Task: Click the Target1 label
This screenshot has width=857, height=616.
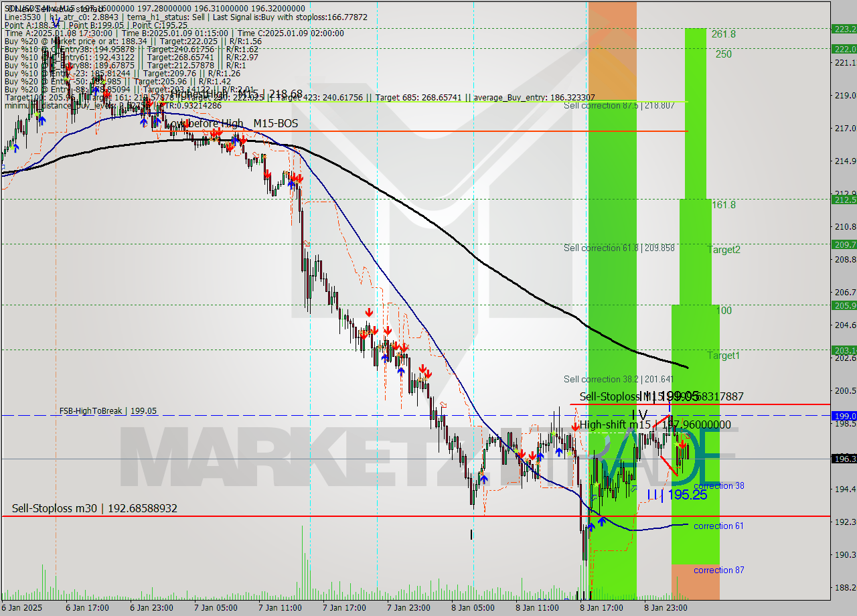Action: pos(724,356)
